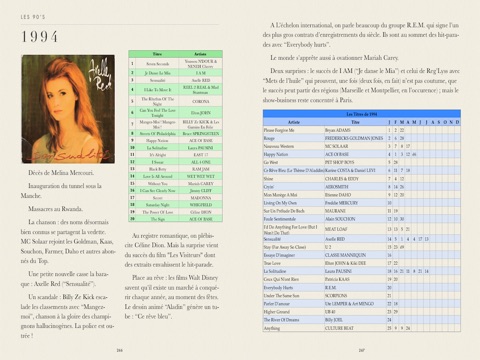This screenshot has width=480, height=360.
Task: Select the LES 90'S header text
Action: (33, 17)
